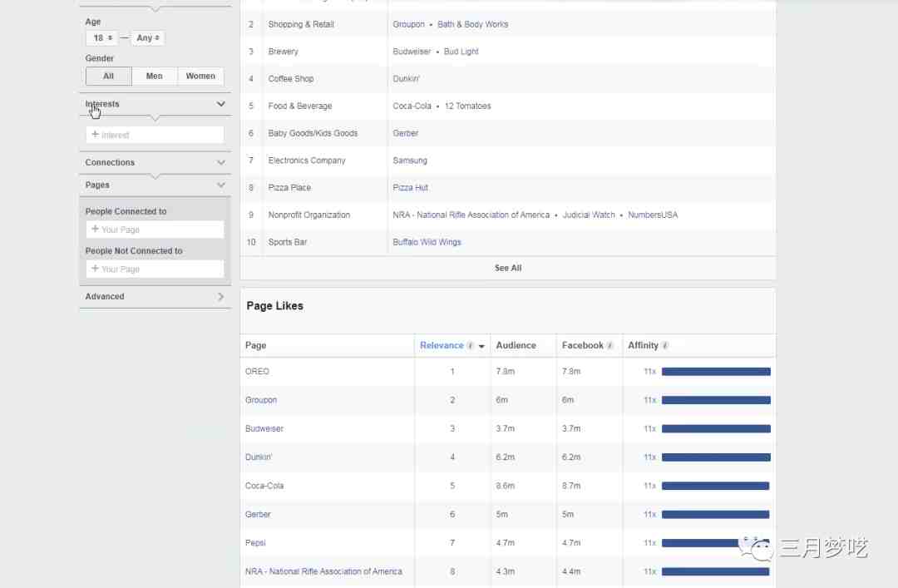This screenshot has width=898, height=588.
Task: Open Groupon page in Page Likes table
Action: pyautogui.click(x=261, y=400)
